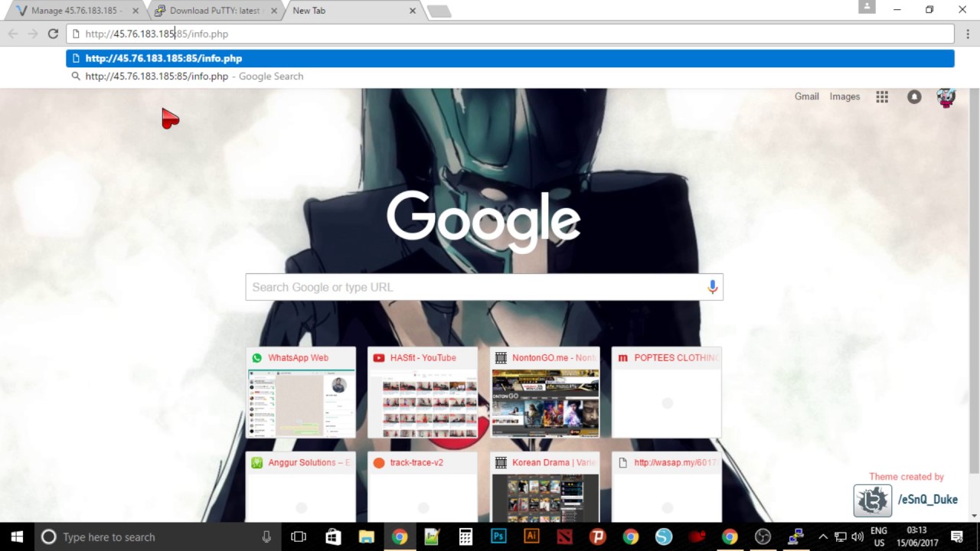Open Task View on taskbar
This screenshot has height=551, width=980.
pyautogui.click(x=299, y=536)
